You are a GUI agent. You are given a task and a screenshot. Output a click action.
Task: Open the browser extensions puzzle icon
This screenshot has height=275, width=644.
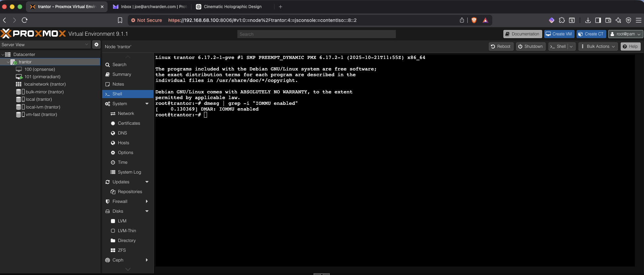coord(562,20)
